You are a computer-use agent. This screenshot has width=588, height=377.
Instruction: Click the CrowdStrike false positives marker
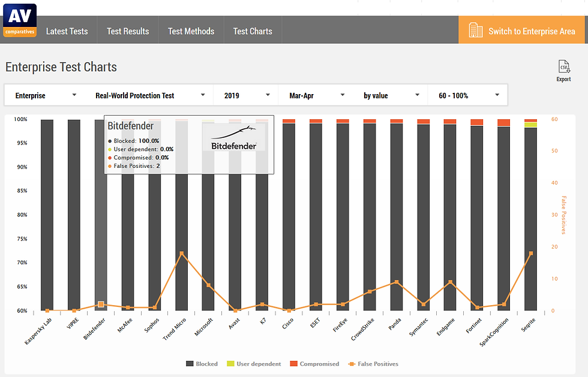[370, 291]
